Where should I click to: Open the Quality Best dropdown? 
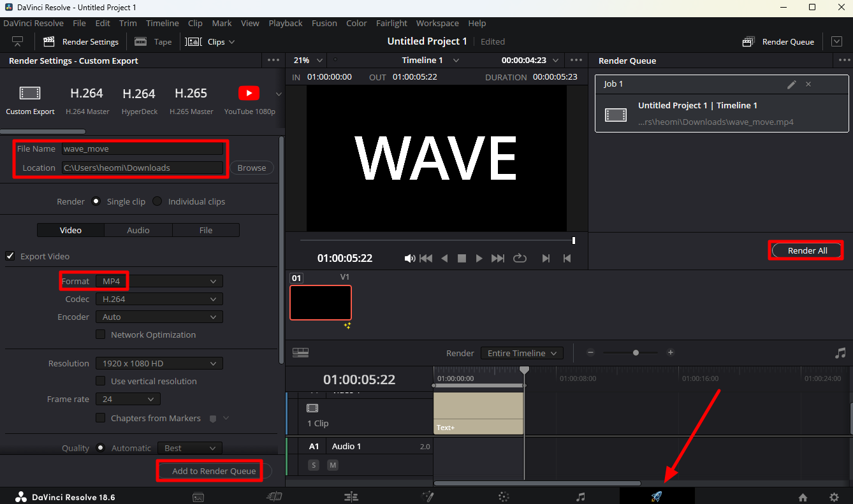tap(190, 448)
